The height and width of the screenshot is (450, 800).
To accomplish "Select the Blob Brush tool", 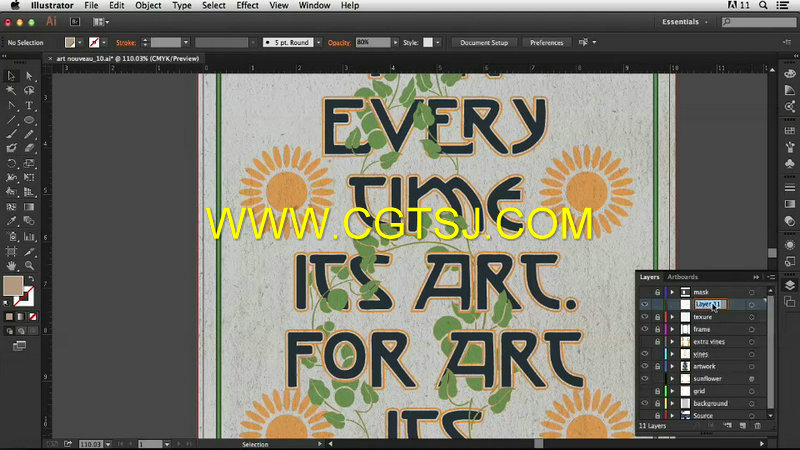I will (x=11, y=148).
